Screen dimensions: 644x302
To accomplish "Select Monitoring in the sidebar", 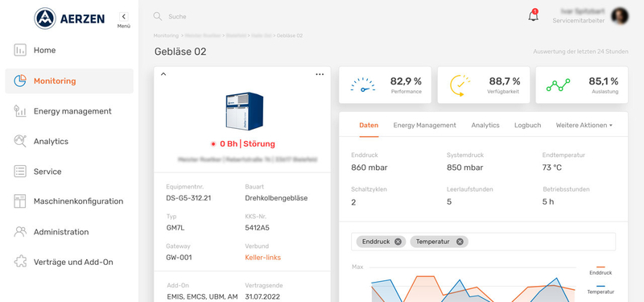I will click(69, 81).
